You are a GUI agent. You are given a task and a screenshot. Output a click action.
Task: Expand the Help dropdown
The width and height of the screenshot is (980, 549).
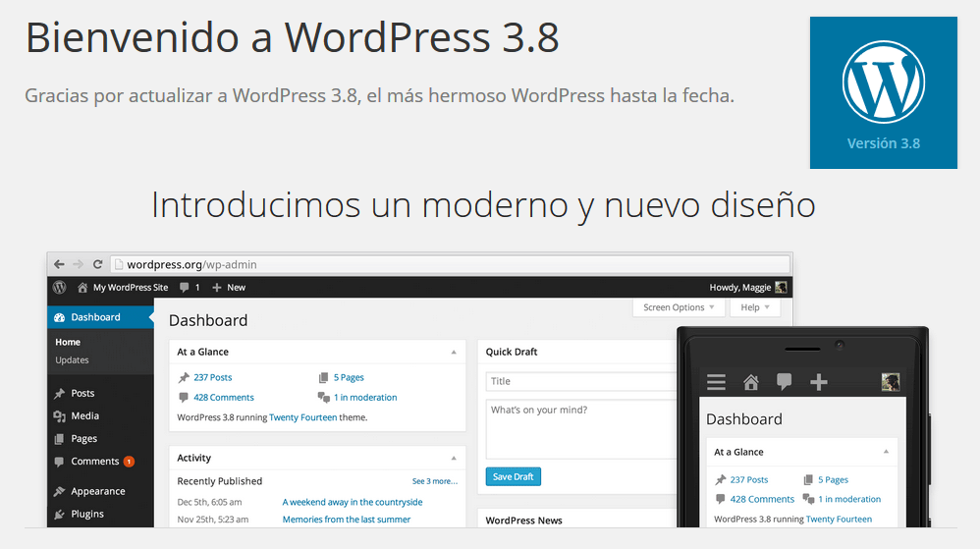(755, 307)
